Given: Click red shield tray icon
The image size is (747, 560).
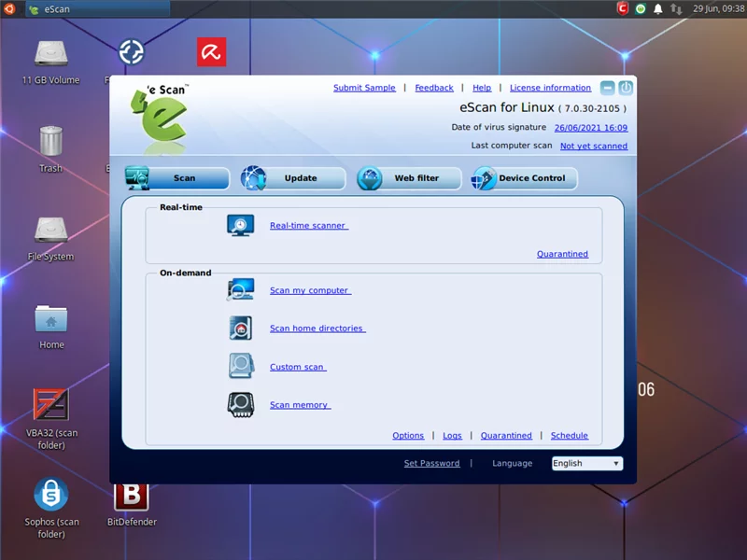Looking at the screenshot, I should (x=623, y=8).
